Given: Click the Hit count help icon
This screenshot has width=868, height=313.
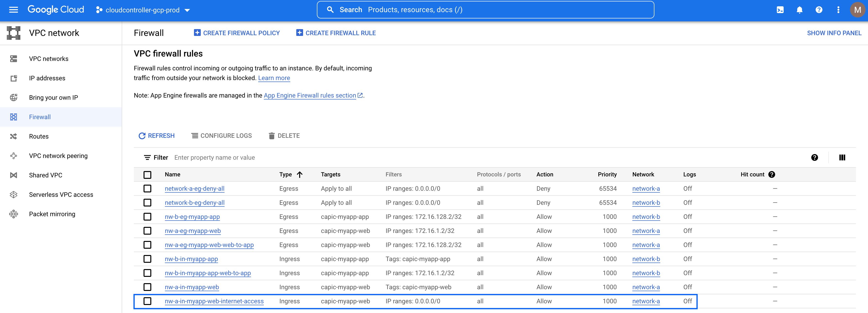Looking at the screenshot, I should tap(772, 174).
